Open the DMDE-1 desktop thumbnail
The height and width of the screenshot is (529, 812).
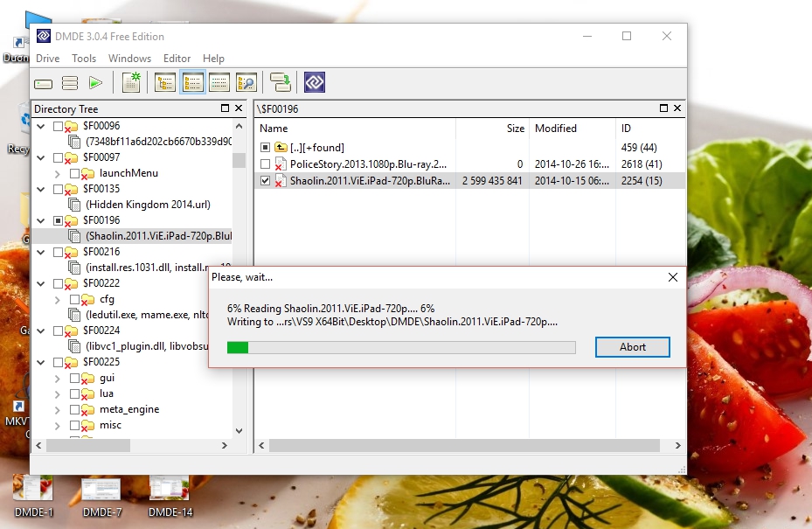(x=33, y=488)
